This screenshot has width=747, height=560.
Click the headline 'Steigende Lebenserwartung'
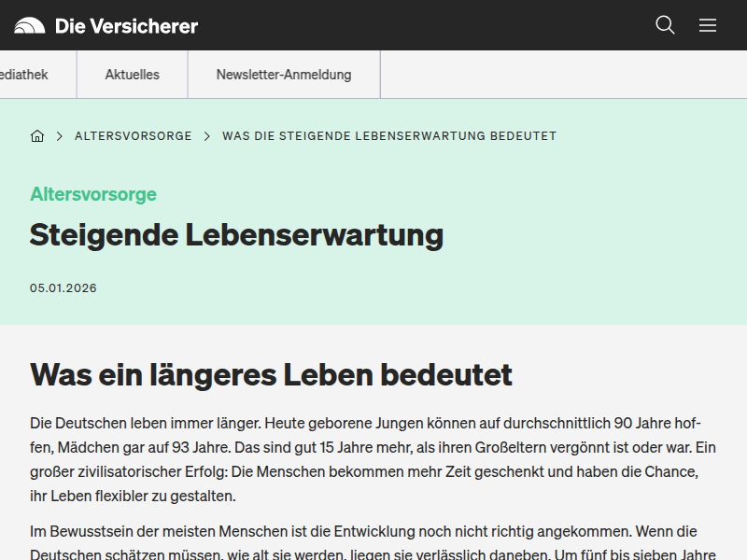tap(236, 236)
